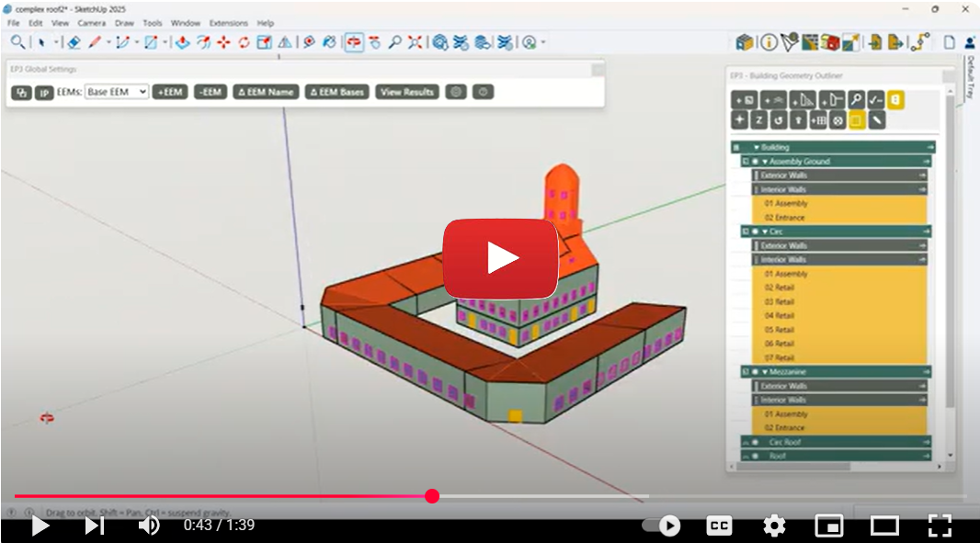This screenshot has height=543, width=980.
Task: Collapse the Mezzanine tree node
Action: [x=765, y=372]
